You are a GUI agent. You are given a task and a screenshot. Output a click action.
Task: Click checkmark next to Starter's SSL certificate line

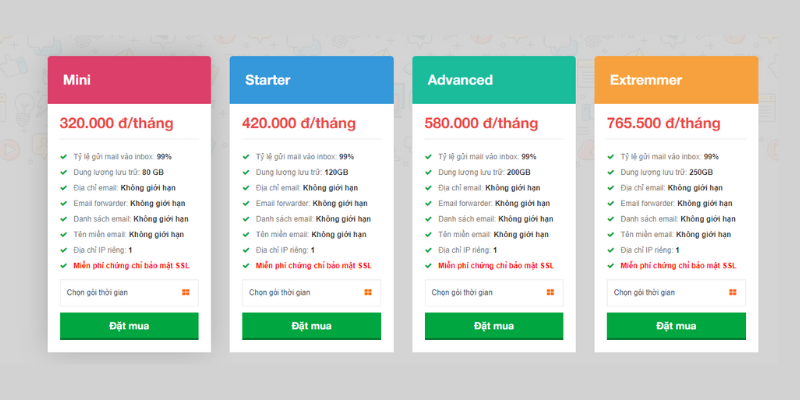[246, 265]
